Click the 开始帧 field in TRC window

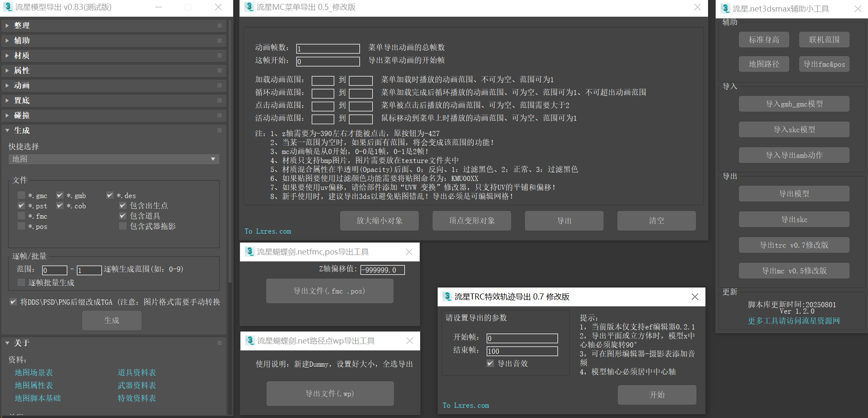pyautogui.click(x=522, y=338)
